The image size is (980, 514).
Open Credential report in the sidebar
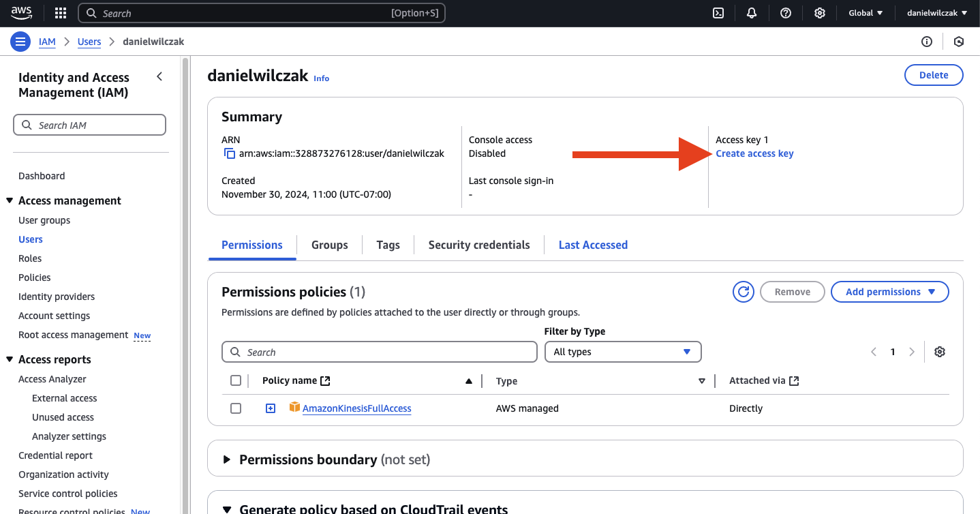[x=55, y=455]
